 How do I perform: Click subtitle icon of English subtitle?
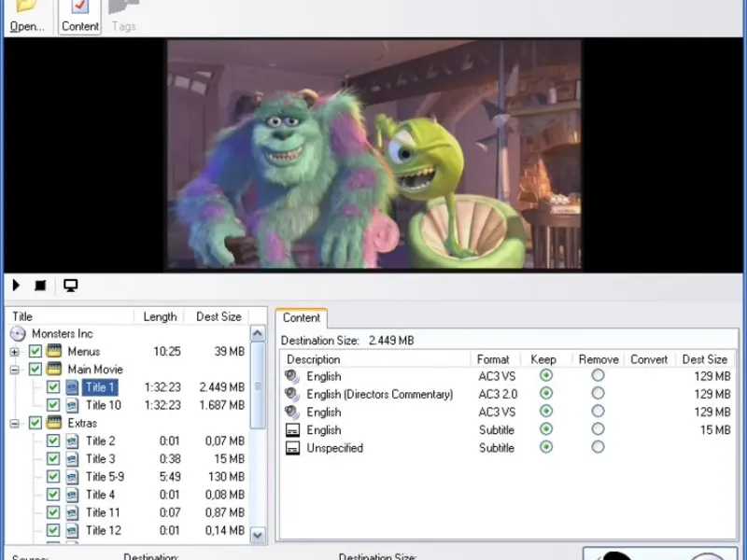point(292,430)
